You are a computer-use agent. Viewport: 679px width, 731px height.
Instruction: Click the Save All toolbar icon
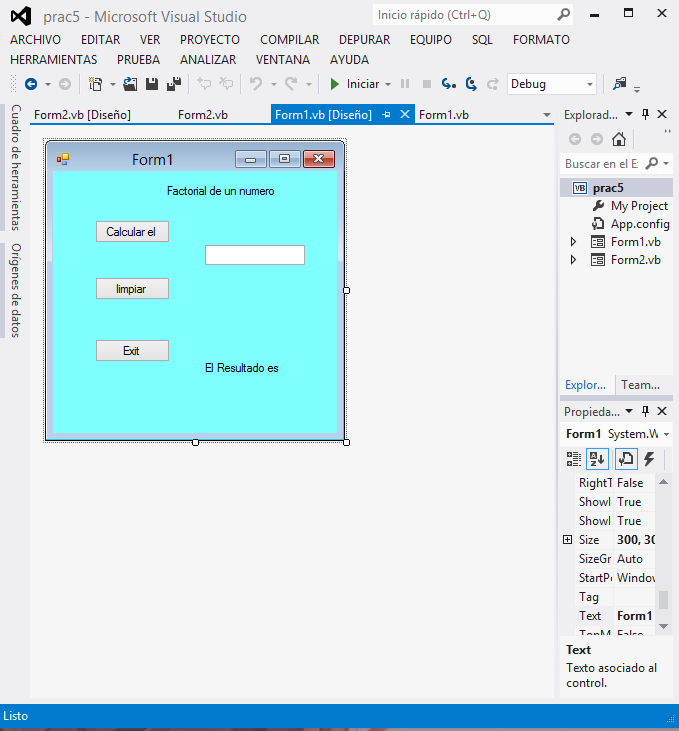point(174,84)
